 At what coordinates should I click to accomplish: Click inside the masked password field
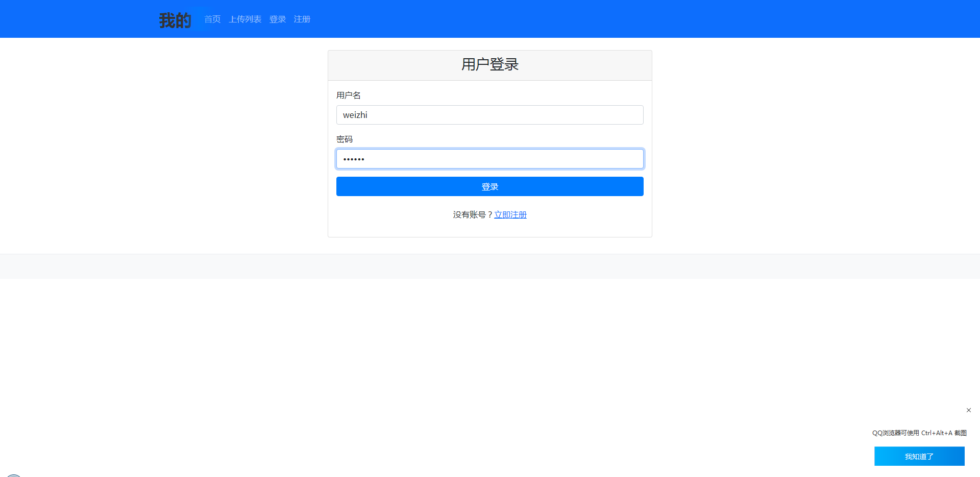pos(490,159)
